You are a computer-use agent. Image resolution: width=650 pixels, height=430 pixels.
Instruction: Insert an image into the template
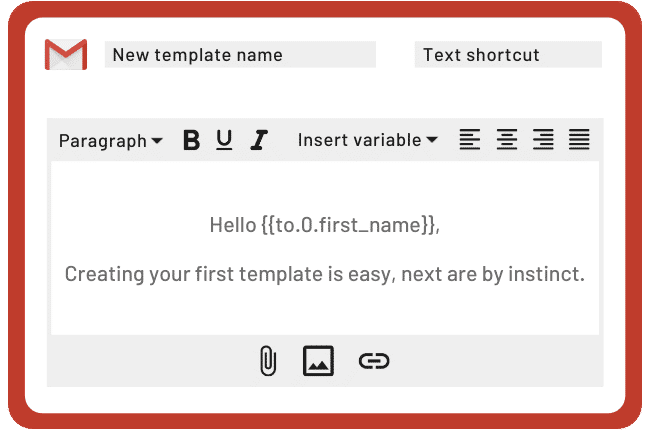click(318, 361)
